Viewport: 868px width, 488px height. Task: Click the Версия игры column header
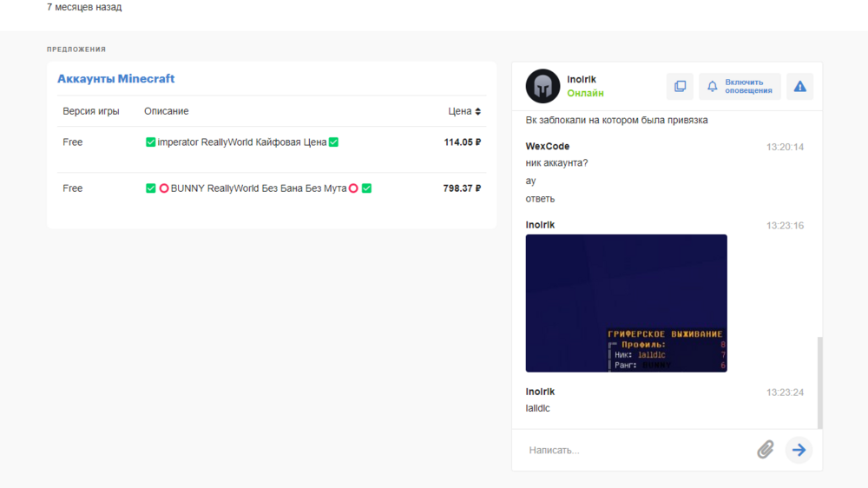(x=91, y=111)
